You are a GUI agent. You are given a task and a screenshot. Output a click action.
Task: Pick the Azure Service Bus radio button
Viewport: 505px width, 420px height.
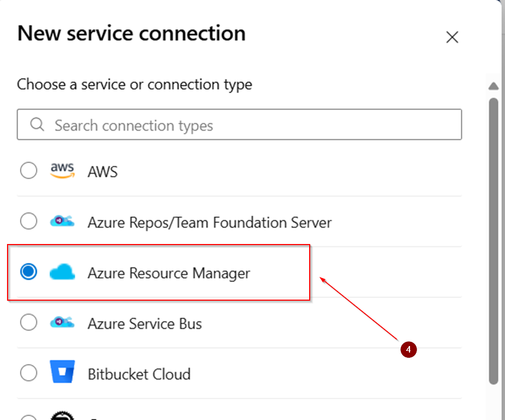pyautogui.click(x=29, y=322)
